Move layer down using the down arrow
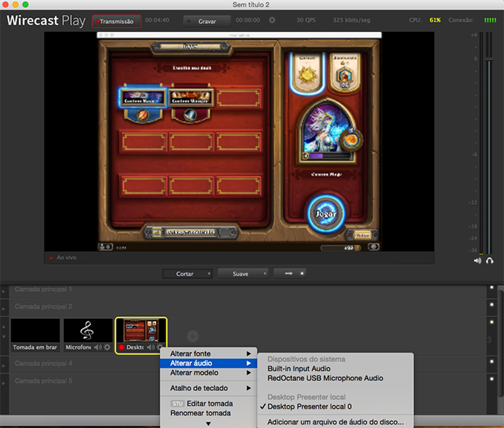The width and height of the screenshot is (504, 428). tap(4, 337)
